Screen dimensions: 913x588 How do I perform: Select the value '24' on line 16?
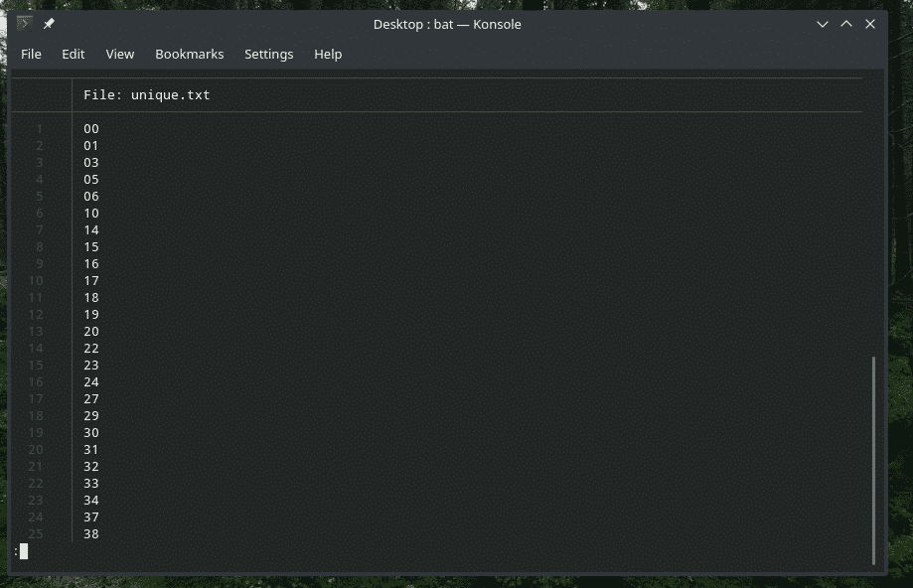[91, 382]
